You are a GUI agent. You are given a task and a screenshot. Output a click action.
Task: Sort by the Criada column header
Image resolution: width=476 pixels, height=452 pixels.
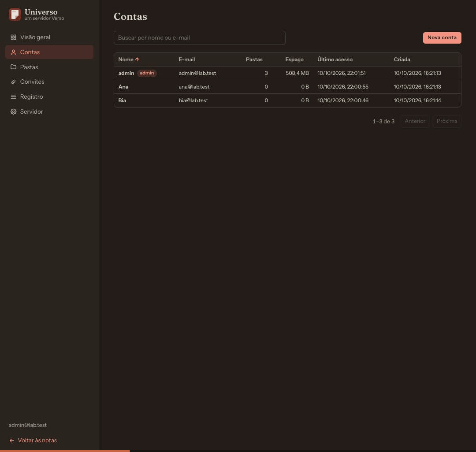click(x=402, y=59)
